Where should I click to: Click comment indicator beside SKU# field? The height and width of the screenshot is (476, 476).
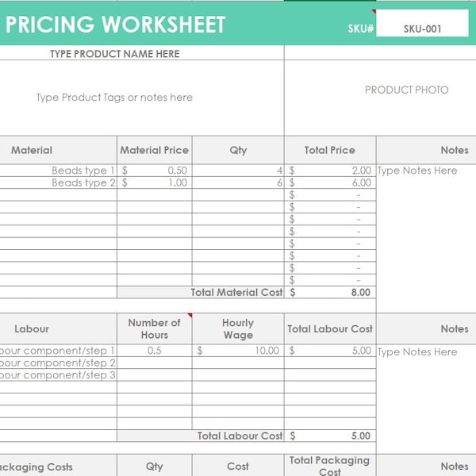pyautogui.click(x=374, y=12)
